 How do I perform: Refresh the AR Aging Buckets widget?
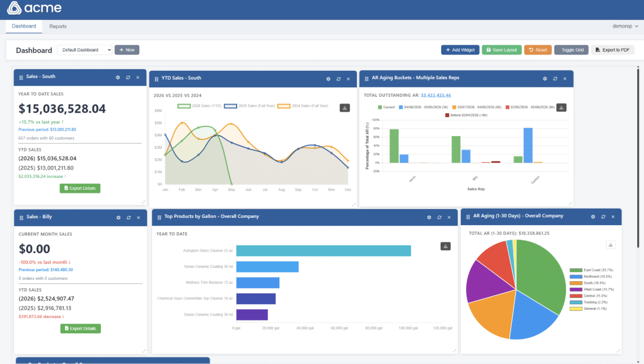(x=555, y=79)
